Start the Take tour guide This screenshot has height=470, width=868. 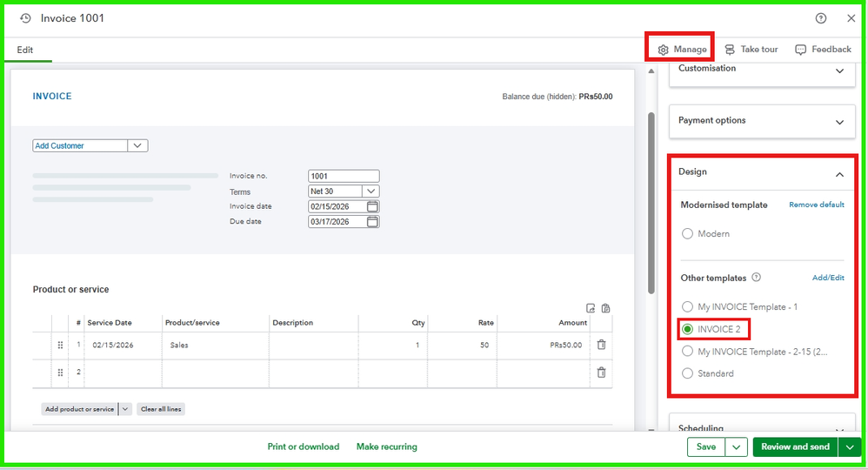click(x=751, y=50)
